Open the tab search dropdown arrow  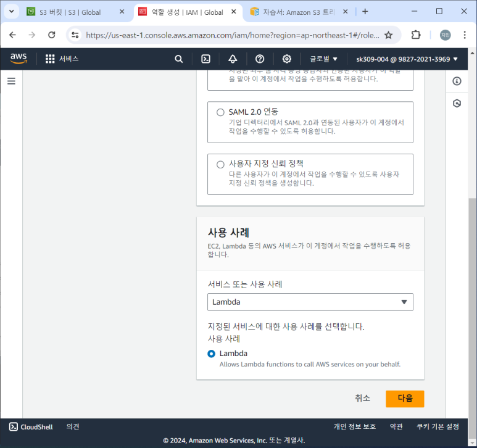click(12, 12)
